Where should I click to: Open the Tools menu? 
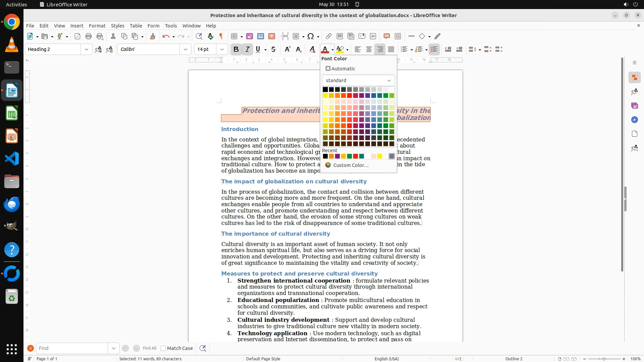170,25
